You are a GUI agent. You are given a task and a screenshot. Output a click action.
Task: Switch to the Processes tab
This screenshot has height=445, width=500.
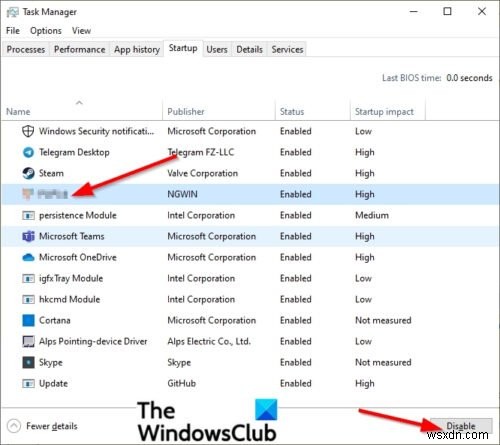(x=26, y=49)
